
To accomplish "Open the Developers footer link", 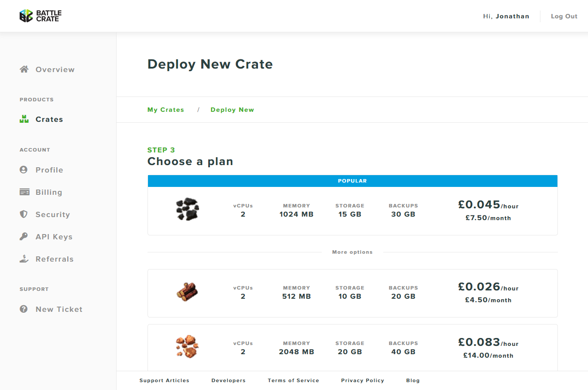I will tap(229, 380).
